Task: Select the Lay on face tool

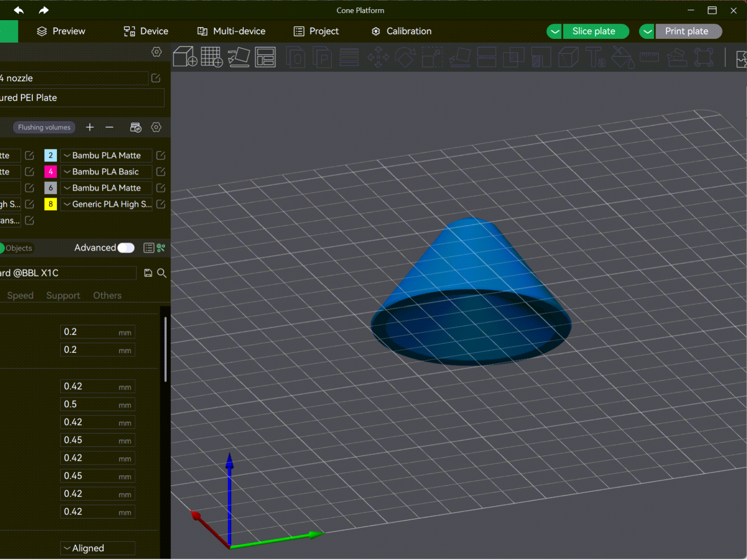Action: (460, 57)
